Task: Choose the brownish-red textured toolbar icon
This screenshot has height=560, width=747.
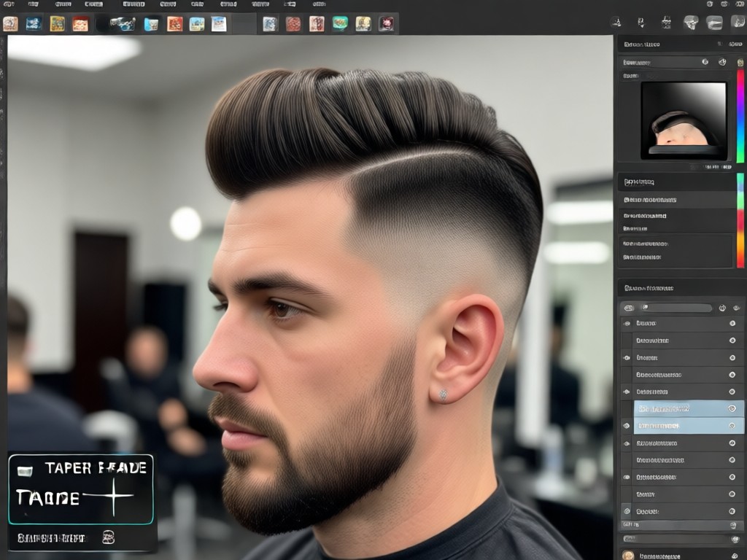Action: (x=293, y=24)
